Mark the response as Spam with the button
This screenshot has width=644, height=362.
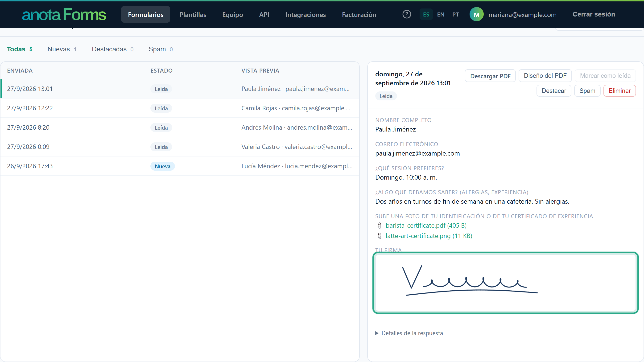587,91
